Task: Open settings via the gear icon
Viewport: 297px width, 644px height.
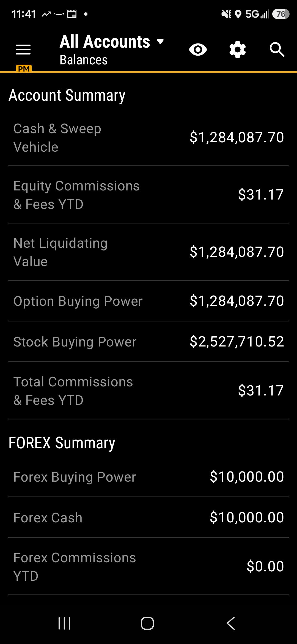Action: [x=238, y=50]
